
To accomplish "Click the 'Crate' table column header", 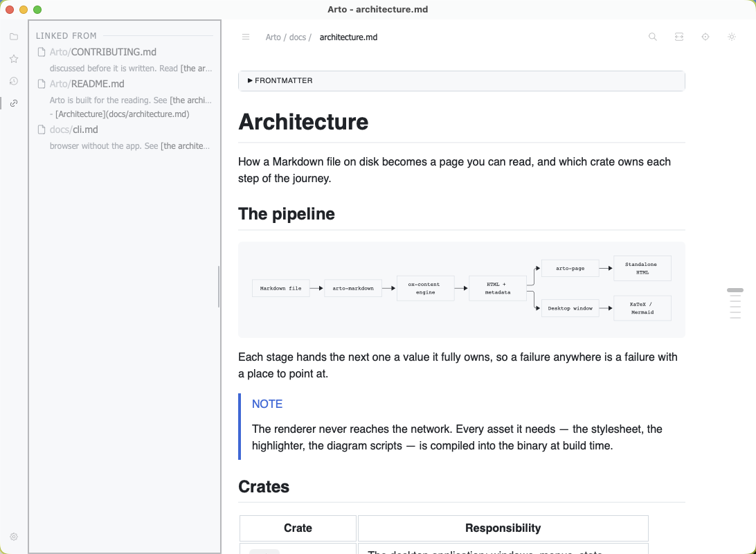I will click(x=298, y=528).
